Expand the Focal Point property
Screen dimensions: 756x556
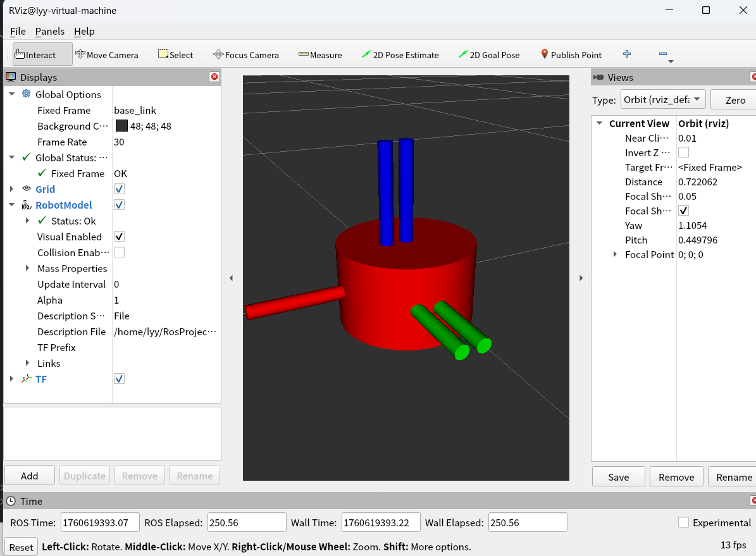615,254
